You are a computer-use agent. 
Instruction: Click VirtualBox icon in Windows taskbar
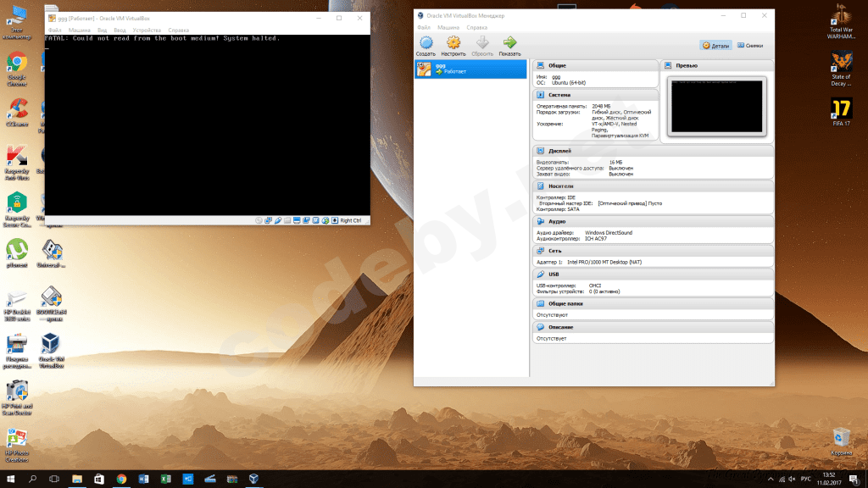click(253, 479)
